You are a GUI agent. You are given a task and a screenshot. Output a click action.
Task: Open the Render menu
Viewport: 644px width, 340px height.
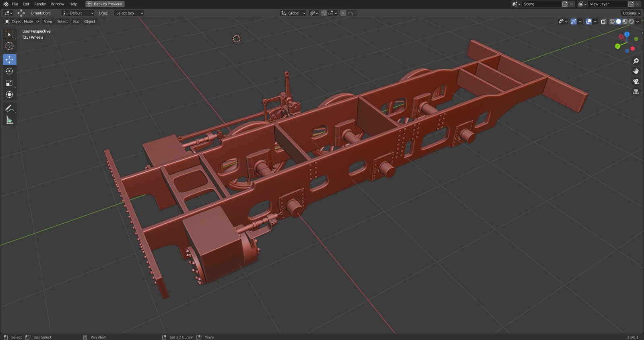click(x=40, y=4)
